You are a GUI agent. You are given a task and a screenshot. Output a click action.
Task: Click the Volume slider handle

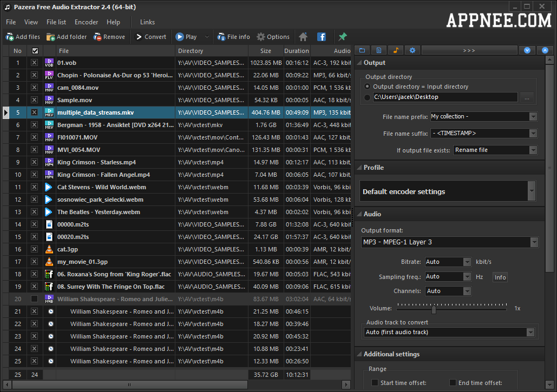coord(434,309)
